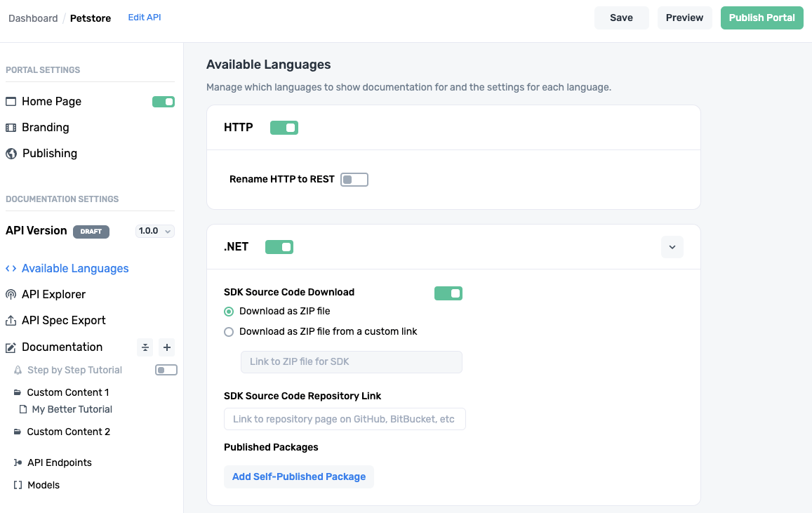Open Branding settings
This screenshot has height=513, width=812.
45,127
